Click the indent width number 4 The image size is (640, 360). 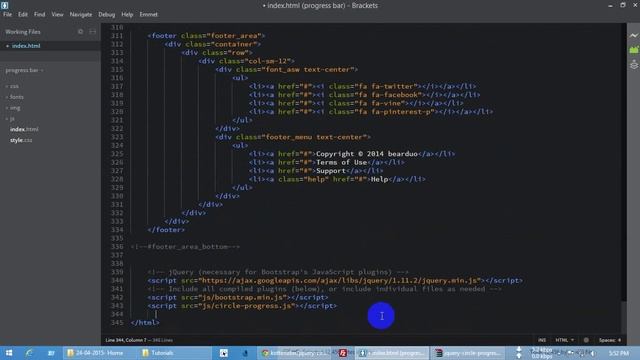pyautogui.click(x=619, y=340)
